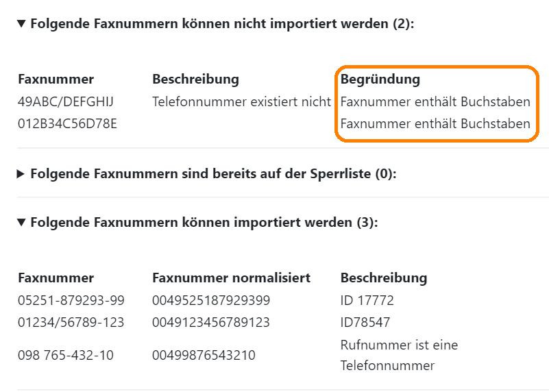Click the 'Faxnummer normalisiert' column header
The image size is (549, 392).
[x=232, y=278]
